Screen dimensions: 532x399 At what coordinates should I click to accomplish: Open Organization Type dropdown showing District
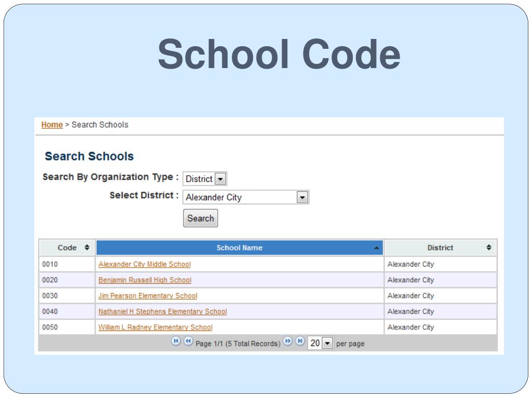pos(205,179)
